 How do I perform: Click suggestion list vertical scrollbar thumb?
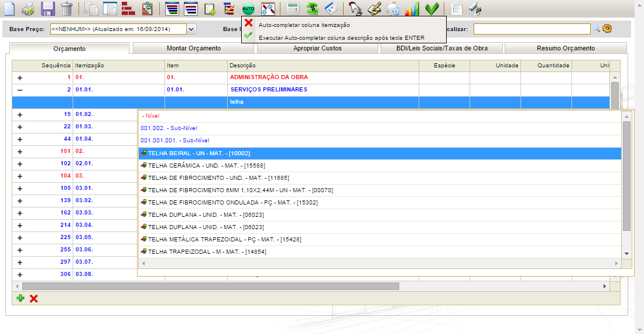(x=626, y=176)
